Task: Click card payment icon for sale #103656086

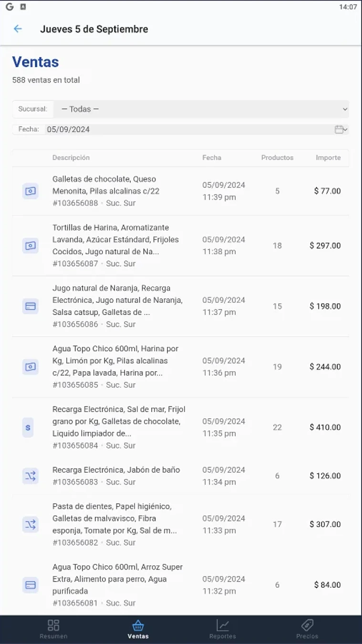Action: coord(31,306)
